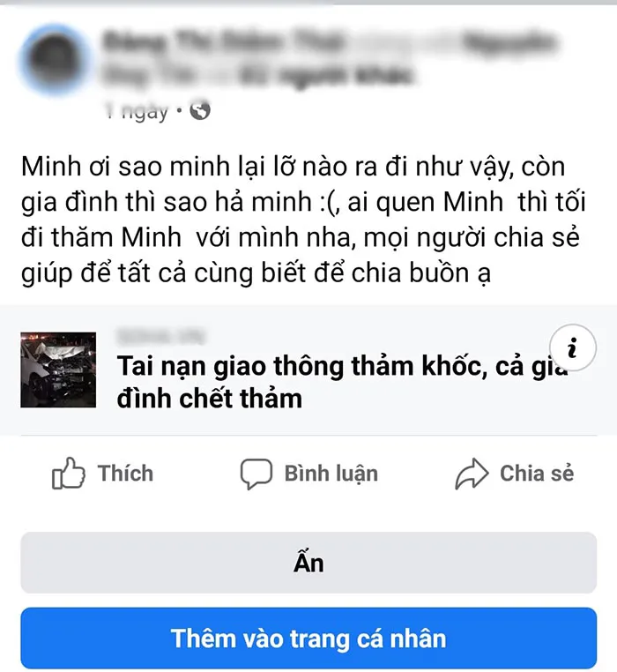Open the circular info 'i' icon
Viewport: 617px width, 672px height.
pyautogui.click(x=573, y=347)
